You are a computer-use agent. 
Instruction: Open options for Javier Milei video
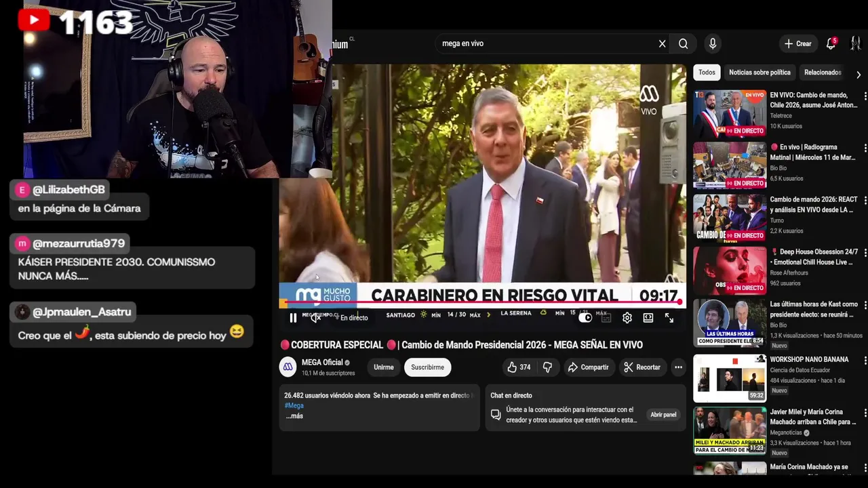(865, 413)
